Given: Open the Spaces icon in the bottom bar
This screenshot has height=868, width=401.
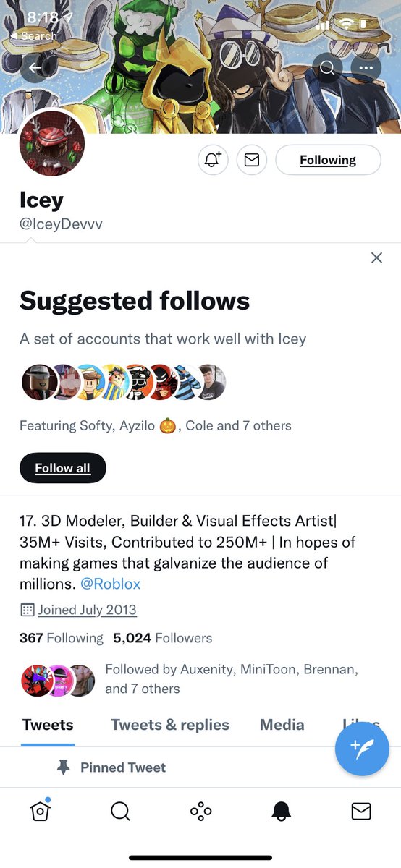Looking at the screenshot, I should pos(200,812).
